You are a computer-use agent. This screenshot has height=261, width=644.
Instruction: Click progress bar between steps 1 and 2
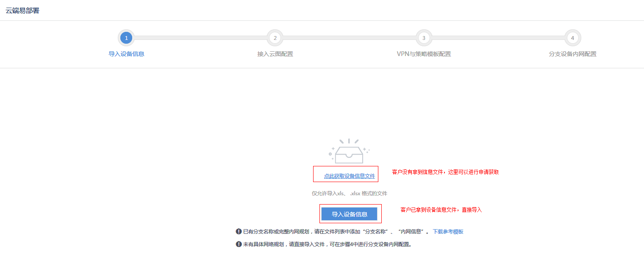(200, 38)
